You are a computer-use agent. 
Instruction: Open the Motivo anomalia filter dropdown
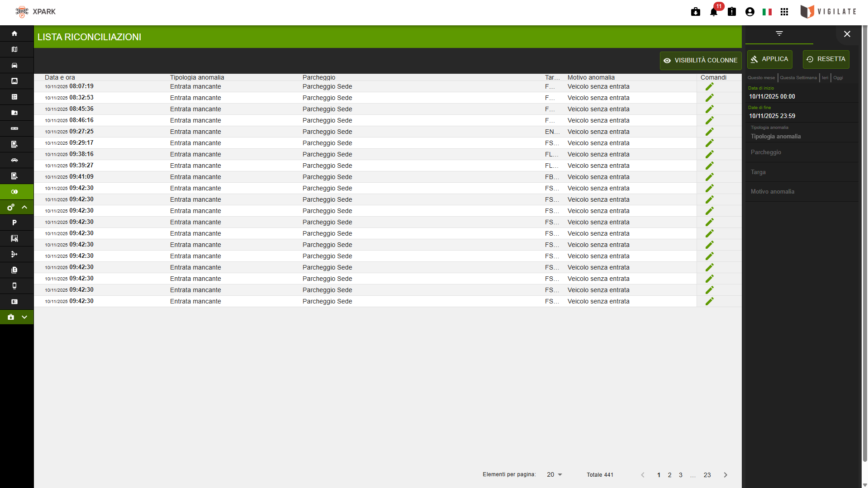click(802, 192)
